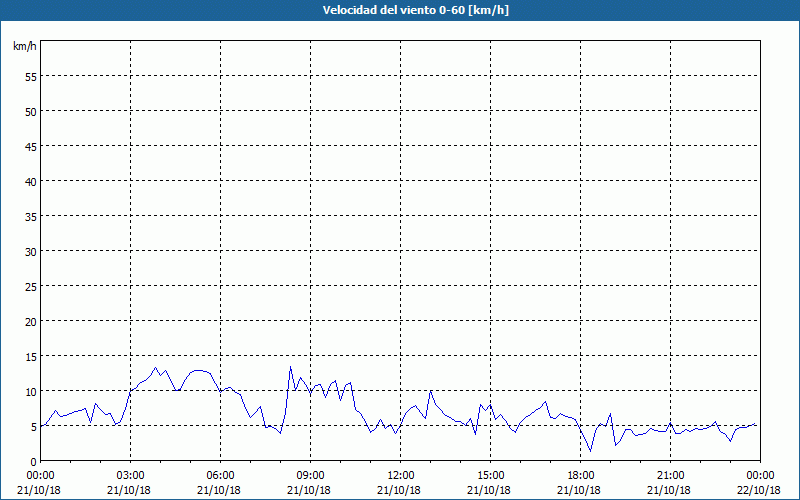Image resolution: width=800 pixels, height=500 pixels.
Task: Click the wind speed minimum after 18:00
Action: pyautogui.click(x=590, y=451)
